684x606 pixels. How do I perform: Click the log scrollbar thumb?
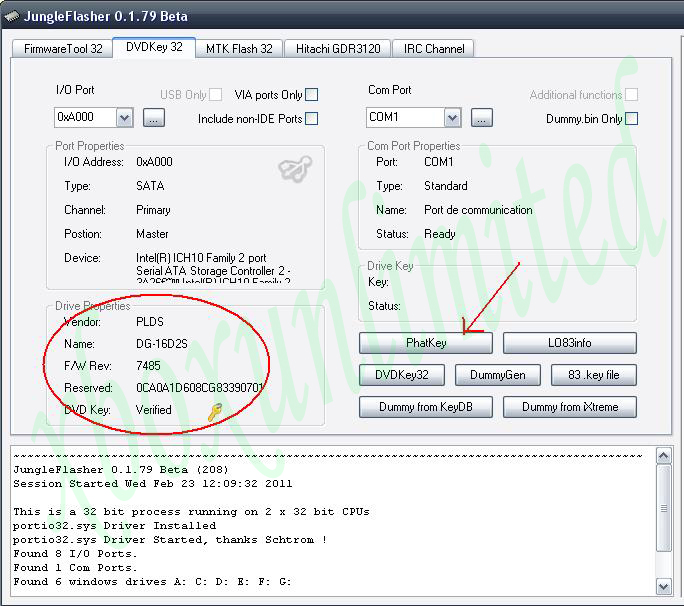pos(663,508)
